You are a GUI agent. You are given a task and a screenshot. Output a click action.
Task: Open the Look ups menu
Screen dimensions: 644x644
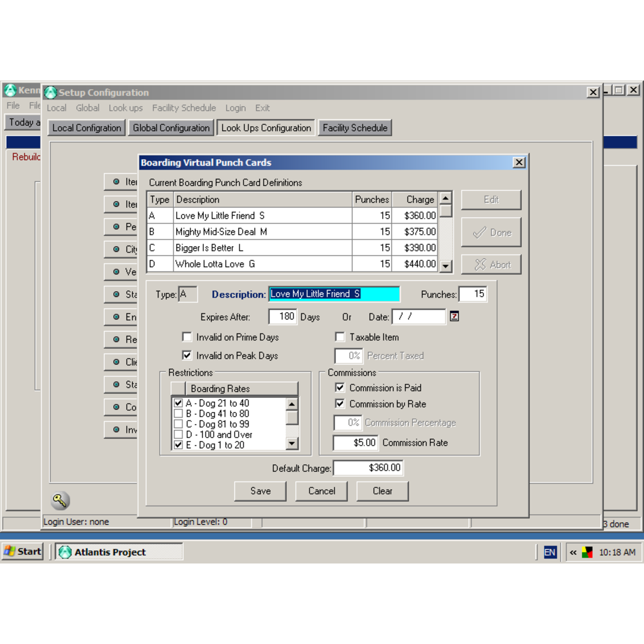coord(125,108)
